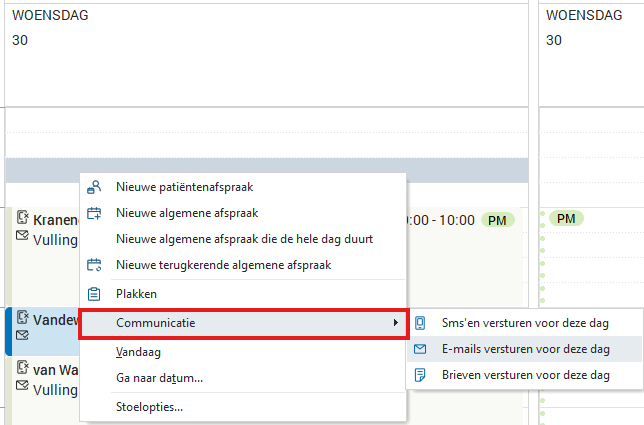Viewport: 644px width, 425px height.
Task: Click the phone icon beside Kranen appointment
Action: tap(21, 218)
